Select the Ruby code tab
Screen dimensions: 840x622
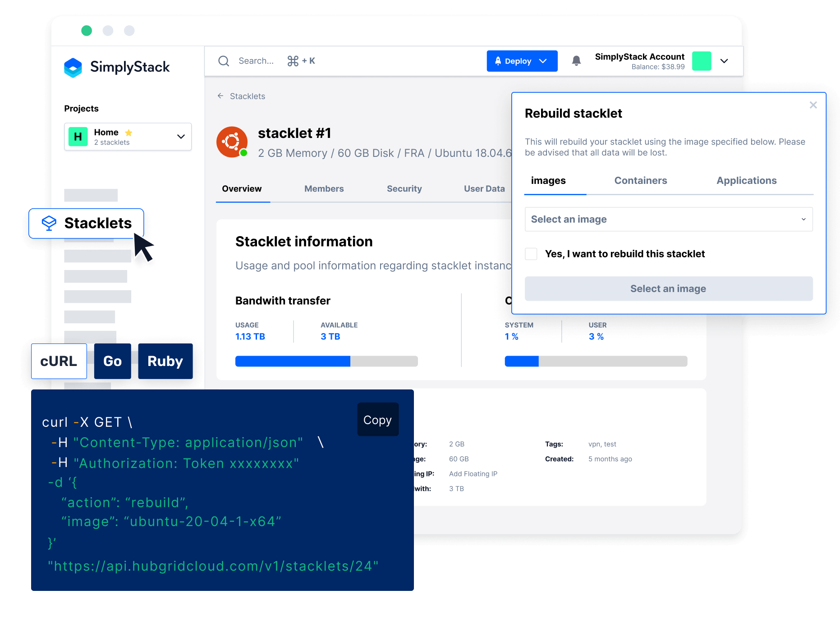coord(165,361)
